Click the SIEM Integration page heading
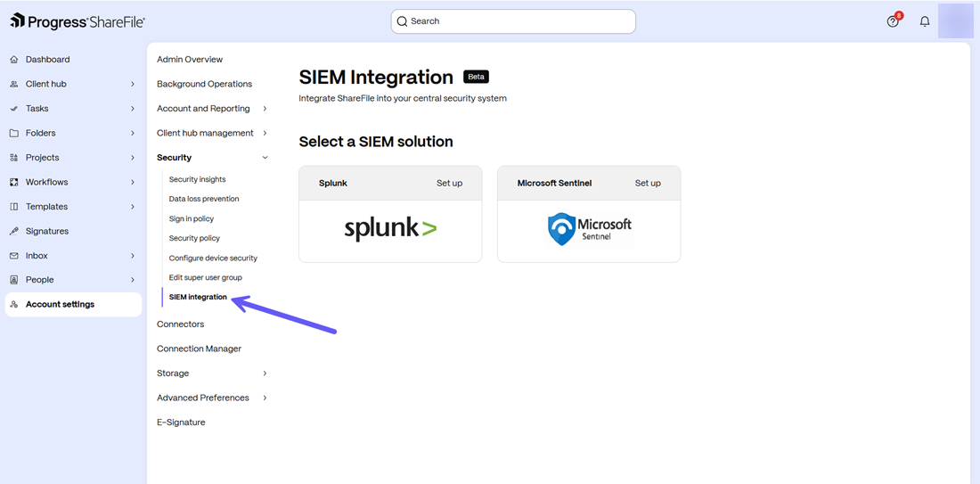Image resolution: width=980 pixels, height=484 pixels. click(x=376, y=78)
